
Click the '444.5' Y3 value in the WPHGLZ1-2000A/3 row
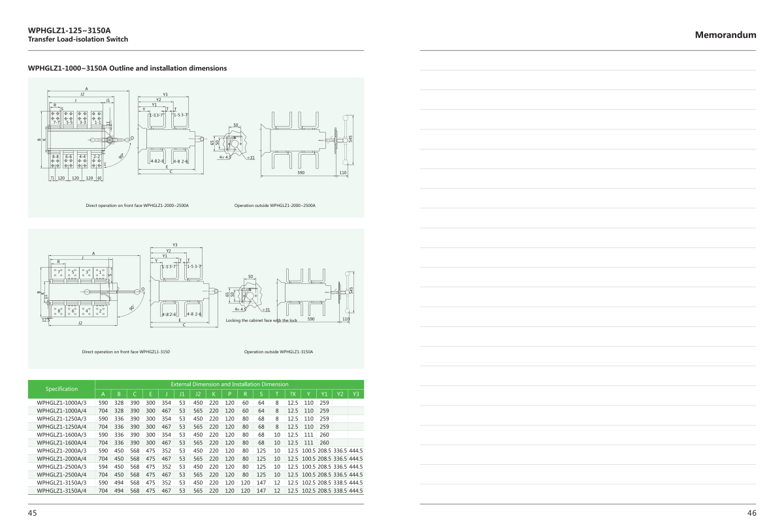pos(356,450)
